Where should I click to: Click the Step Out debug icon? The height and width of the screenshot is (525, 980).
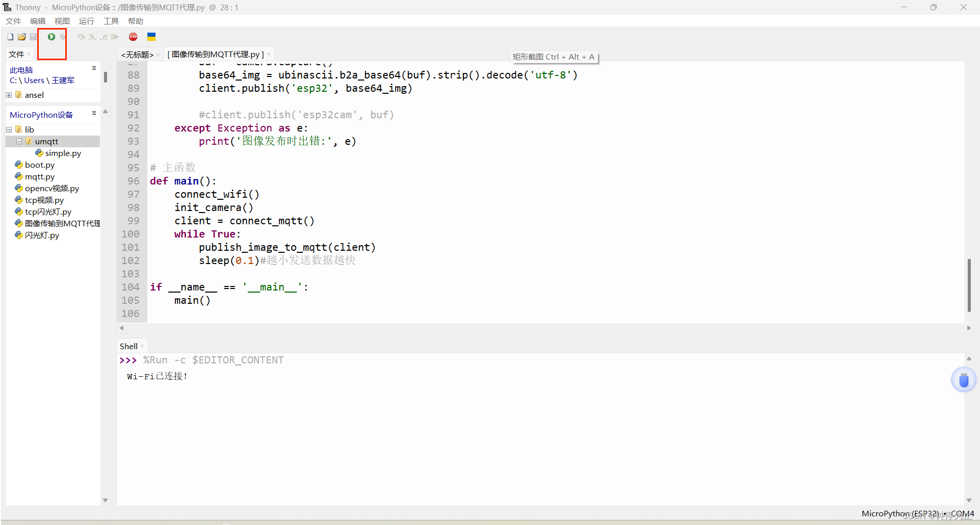click(x=104, y=37)
